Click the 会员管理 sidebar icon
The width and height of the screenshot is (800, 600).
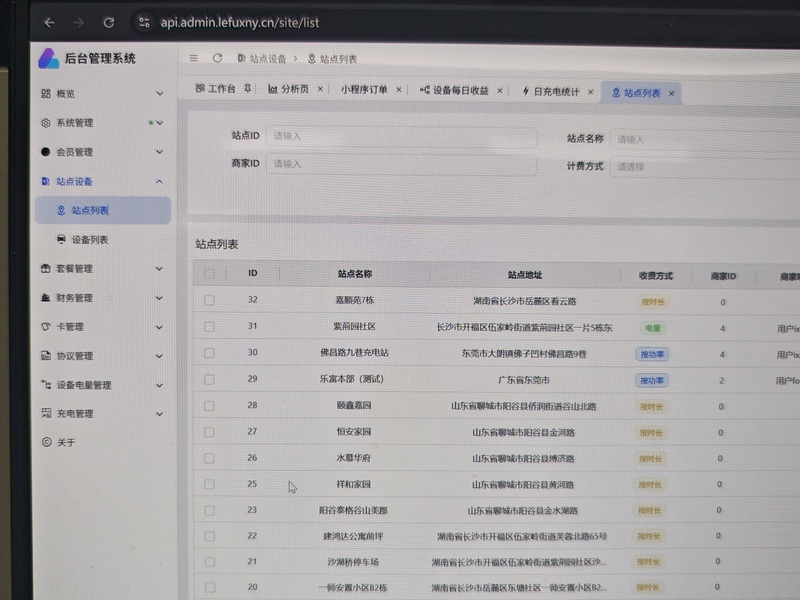pyautogui.click(x=45, y=152)
